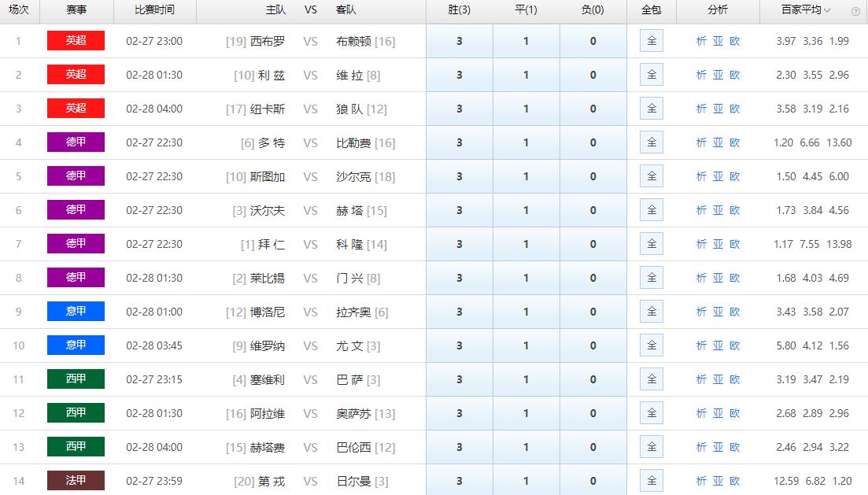Click the 分析 column header

(x=718, y=10)
